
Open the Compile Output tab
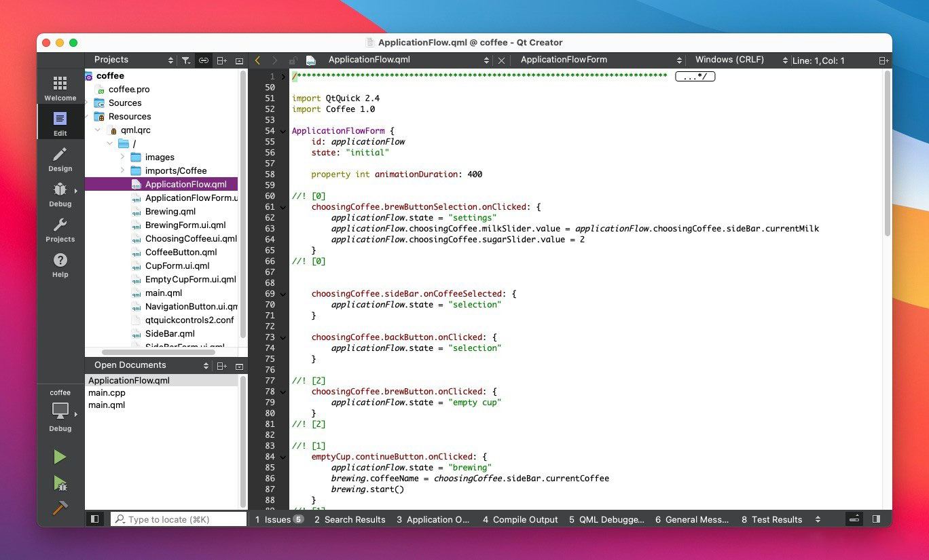click(x=520, y=519)
